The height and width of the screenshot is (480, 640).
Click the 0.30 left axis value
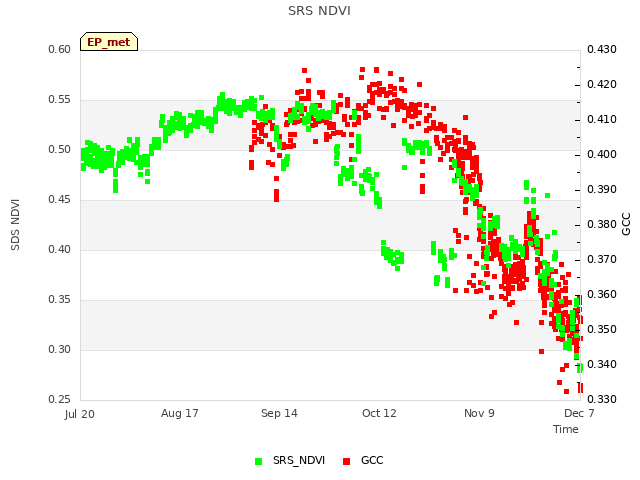click(60, 349)
